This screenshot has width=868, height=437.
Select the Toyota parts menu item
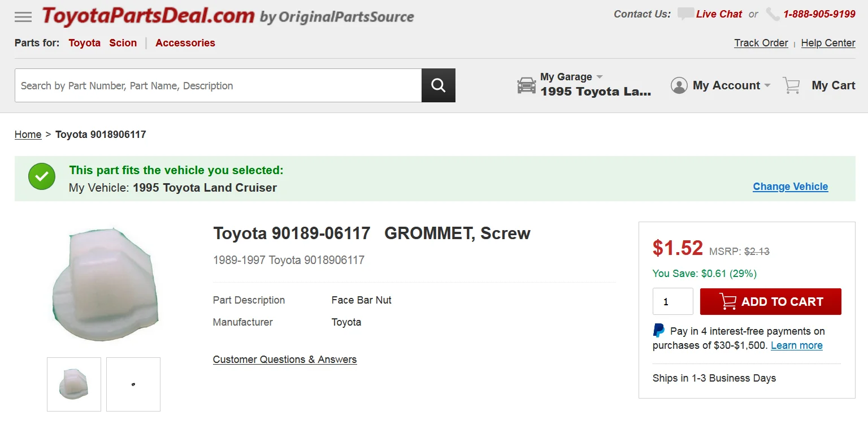pyautogui.click(x=84, y=43)
